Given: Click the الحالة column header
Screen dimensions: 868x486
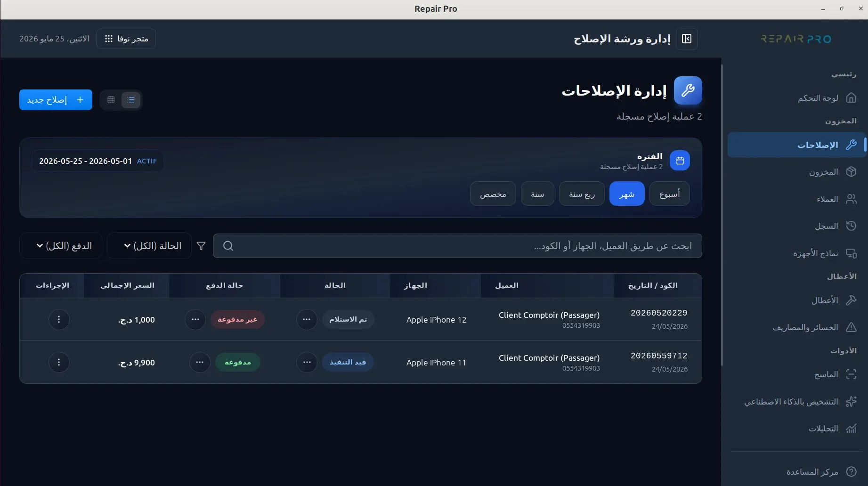Looking at the screenshot, I should click(335, 285).
